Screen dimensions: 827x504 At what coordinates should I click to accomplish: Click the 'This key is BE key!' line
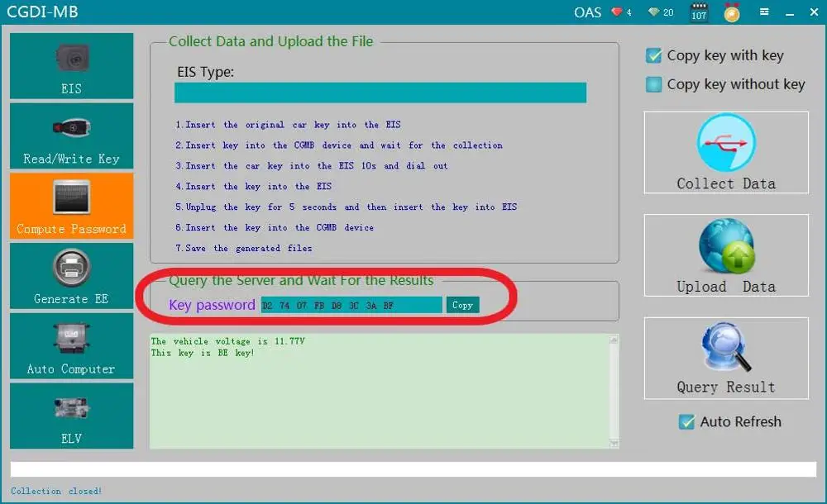coord(203,353)
